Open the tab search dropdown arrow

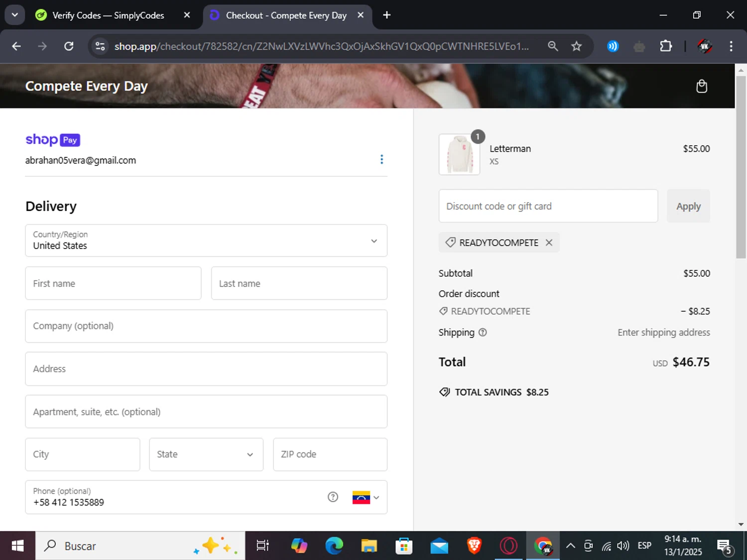point(15,15)
